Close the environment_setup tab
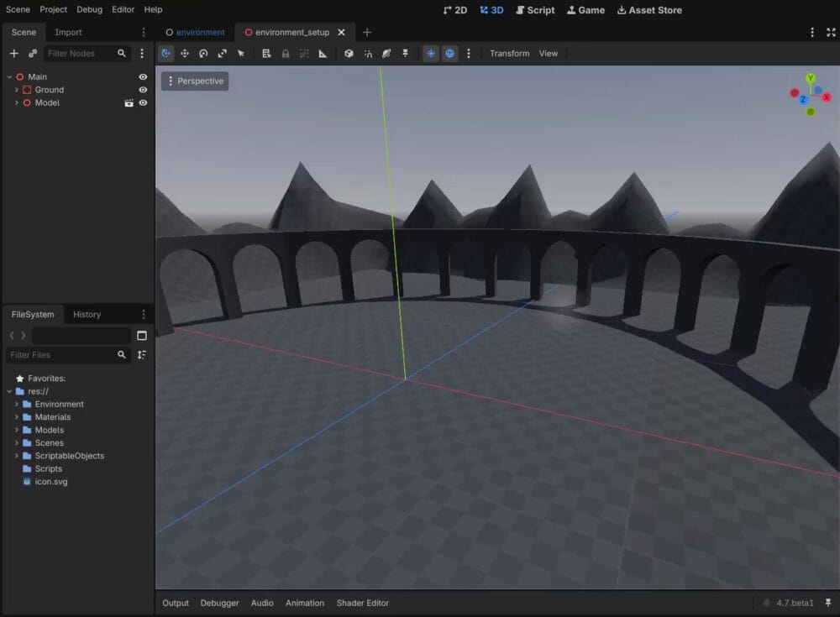This screenshot has width=840, height=617. tap(341, 32)
